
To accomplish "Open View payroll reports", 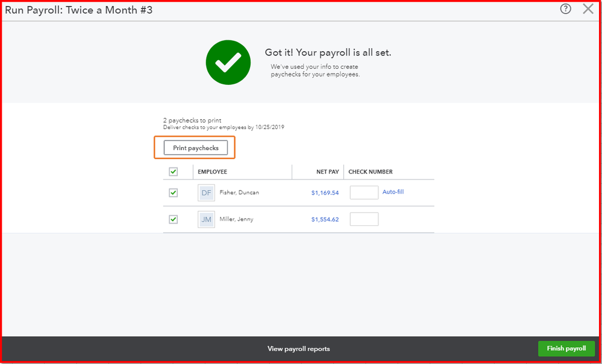I will pyautogui.click(x=299, y=349).
